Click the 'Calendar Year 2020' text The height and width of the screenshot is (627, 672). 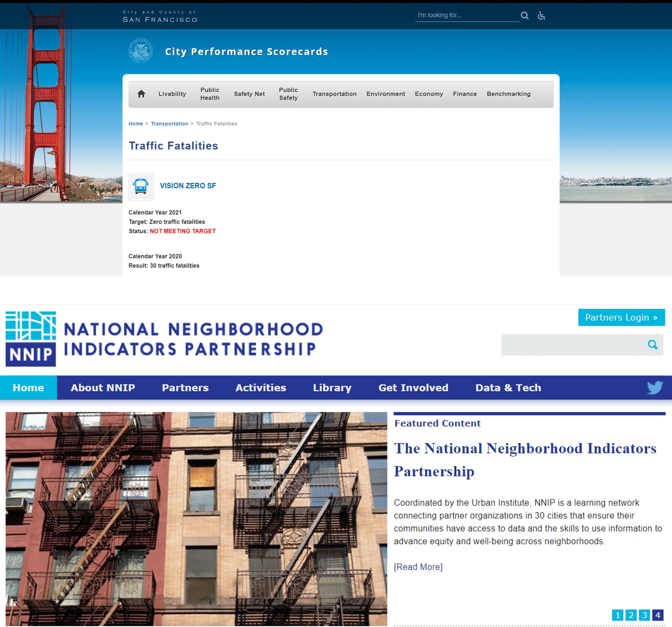coord(155,256)
